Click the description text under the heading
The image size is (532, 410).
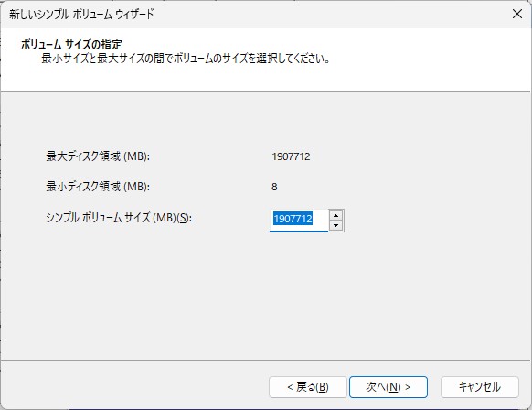point(186,59)
